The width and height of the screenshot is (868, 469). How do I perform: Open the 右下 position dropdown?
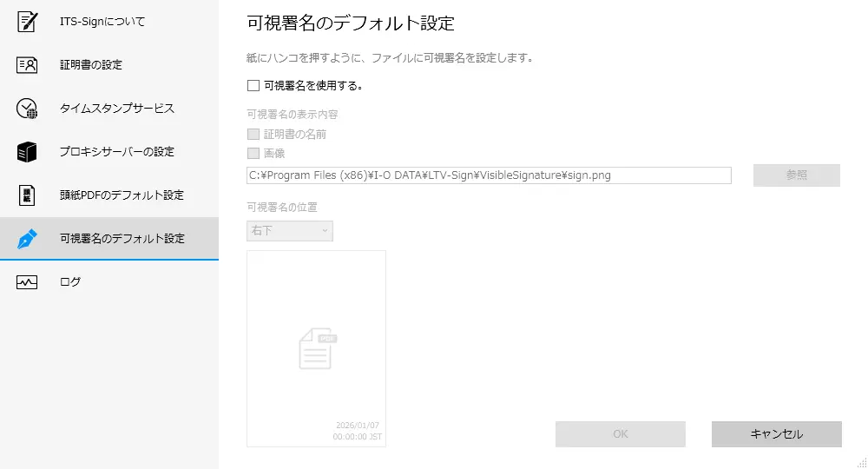point(289,231)
